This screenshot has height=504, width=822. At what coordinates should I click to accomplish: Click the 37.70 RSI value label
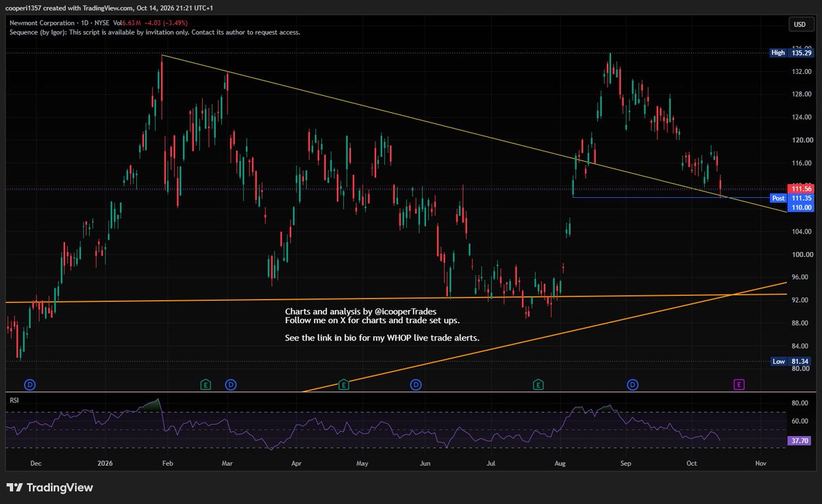[x=801, y=442]
